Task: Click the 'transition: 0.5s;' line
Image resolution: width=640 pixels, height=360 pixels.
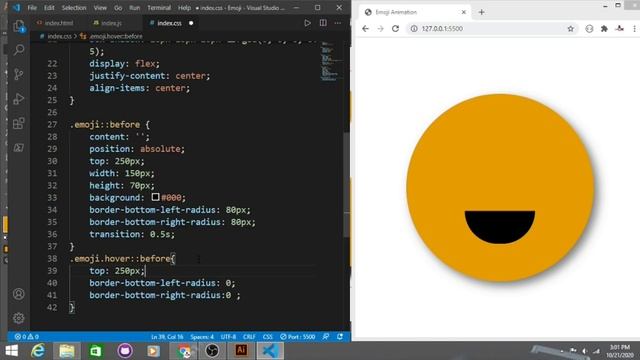Action: click(132, 234)
